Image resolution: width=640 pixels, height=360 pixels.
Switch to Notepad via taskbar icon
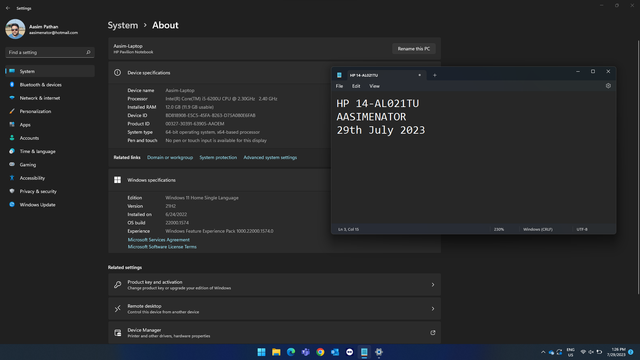coord(364,352)
